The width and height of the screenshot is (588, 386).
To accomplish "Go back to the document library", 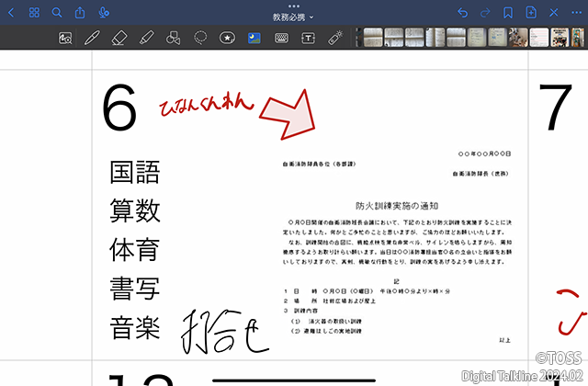I will [x=11, y=13].
